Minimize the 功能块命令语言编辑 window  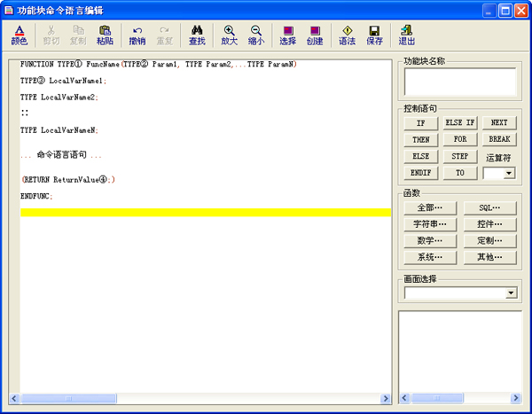(x=489, y=11)
